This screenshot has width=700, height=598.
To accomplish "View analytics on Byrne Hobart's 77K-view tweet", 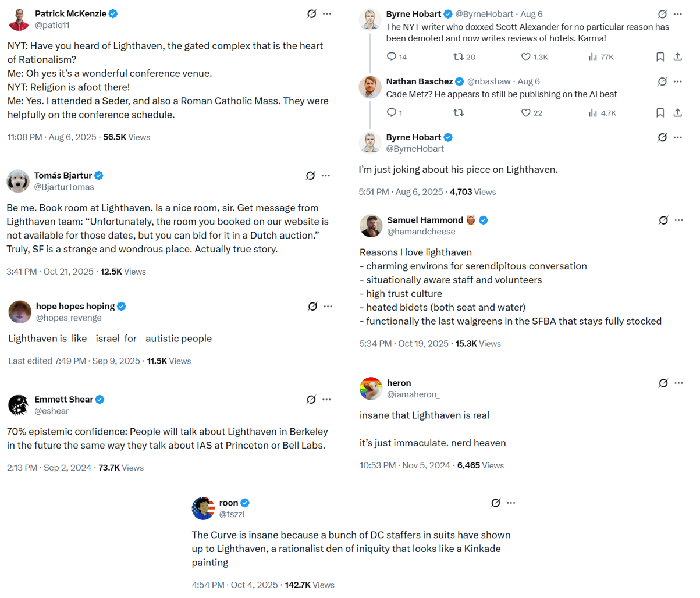I will tap(593, 56).
